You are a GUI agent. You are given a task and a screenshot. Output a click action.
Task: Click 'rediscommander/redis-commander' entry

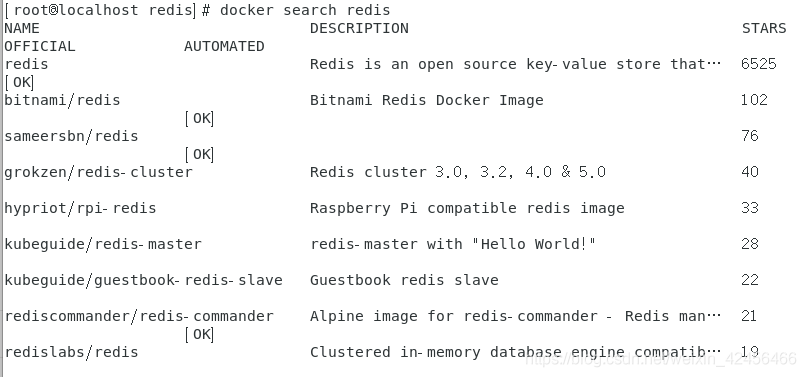[x=139, y=316]
